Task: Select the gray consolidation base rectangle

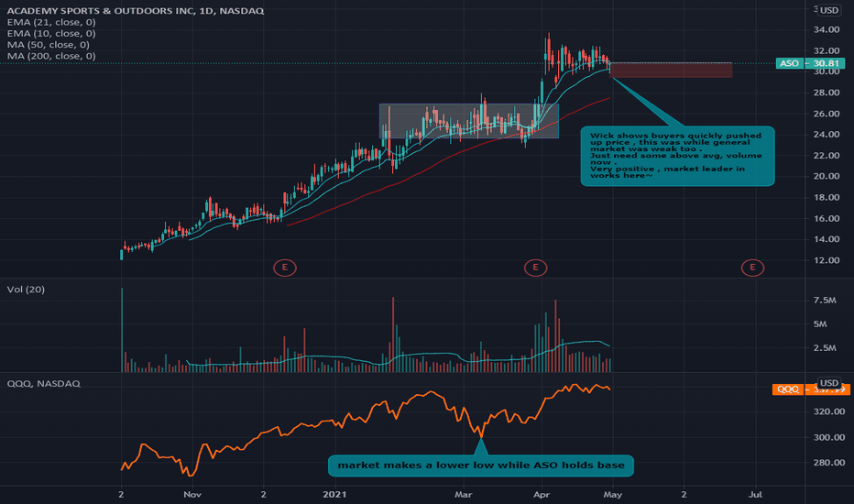Action: tap(469, 120)
